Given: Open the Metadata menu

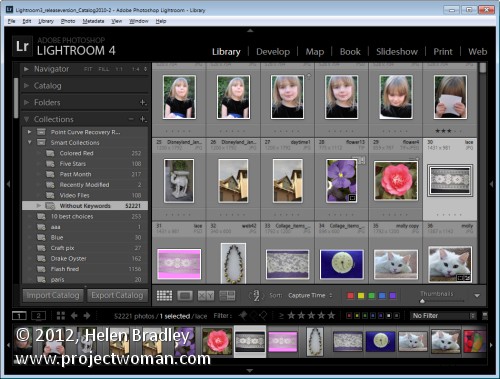Looking at the screenshot, I should [x=93, y=21].
